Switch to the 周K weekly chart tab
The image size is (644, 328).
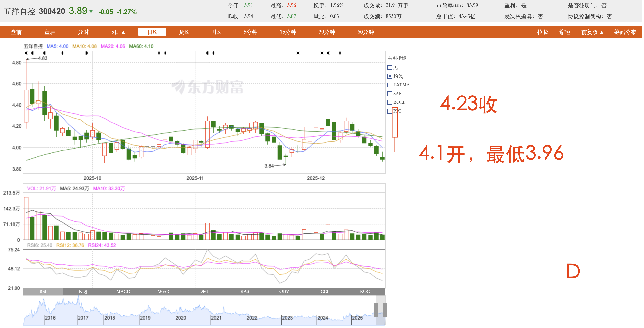[184, 32]
